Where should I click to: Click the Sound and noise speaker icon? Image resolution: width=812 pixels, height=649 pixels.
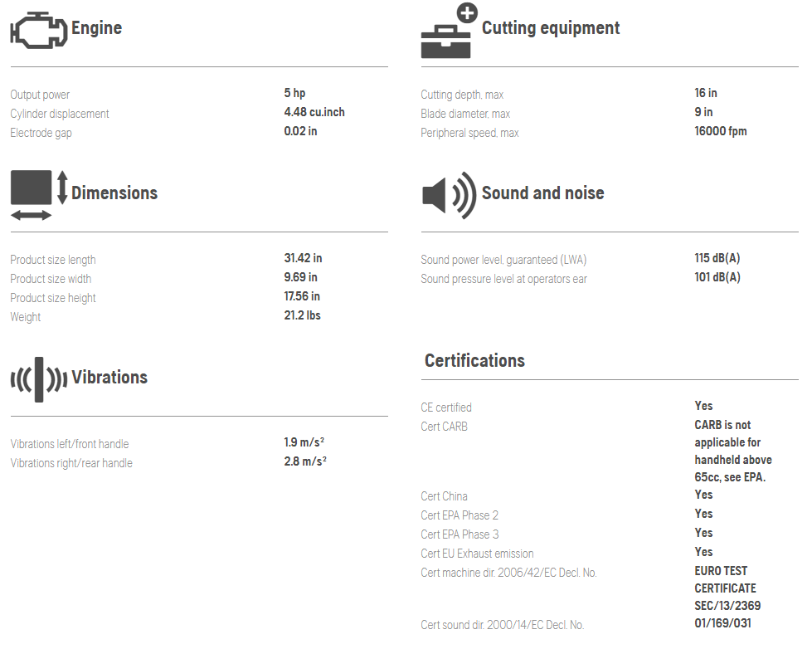449,195
